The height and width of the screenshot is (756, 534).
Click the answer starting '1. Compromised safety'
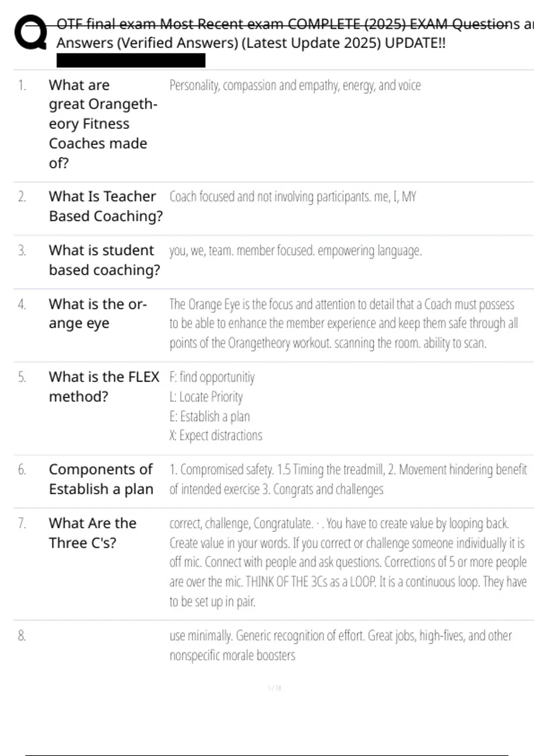tap(348, 479)
